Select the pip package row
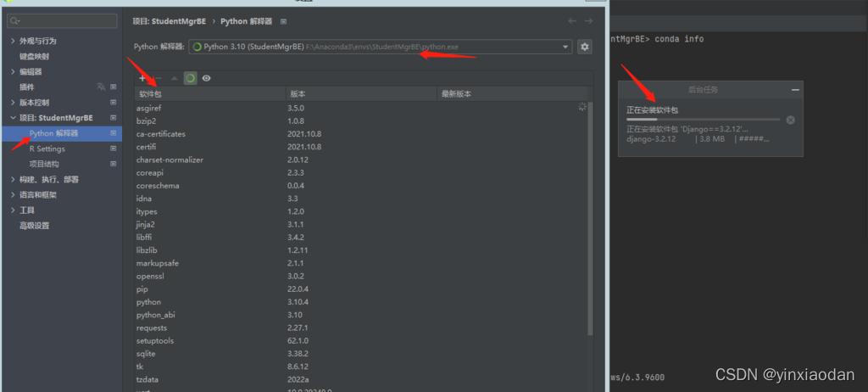868x392 pixels. click(x=361, y=288)
